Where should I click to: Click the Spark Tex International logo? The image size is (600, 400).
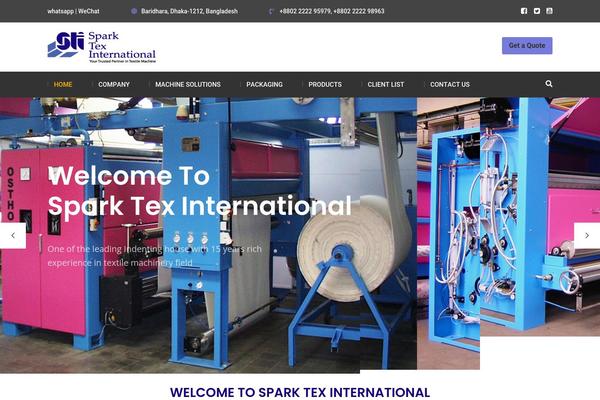pyautogui.click(x=101, y=47)
